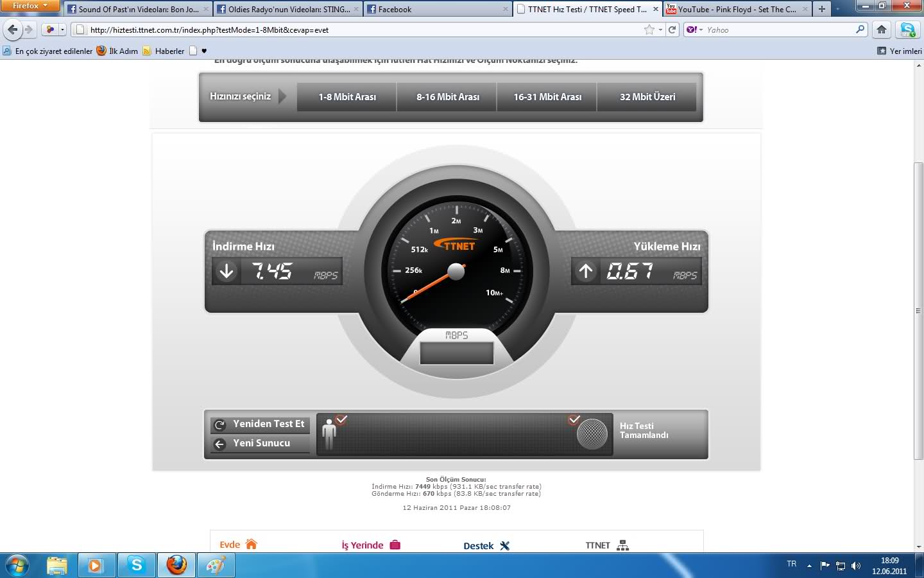Switch to Firefox in the taskbar

pyautogui.click(x=176, y=565)
